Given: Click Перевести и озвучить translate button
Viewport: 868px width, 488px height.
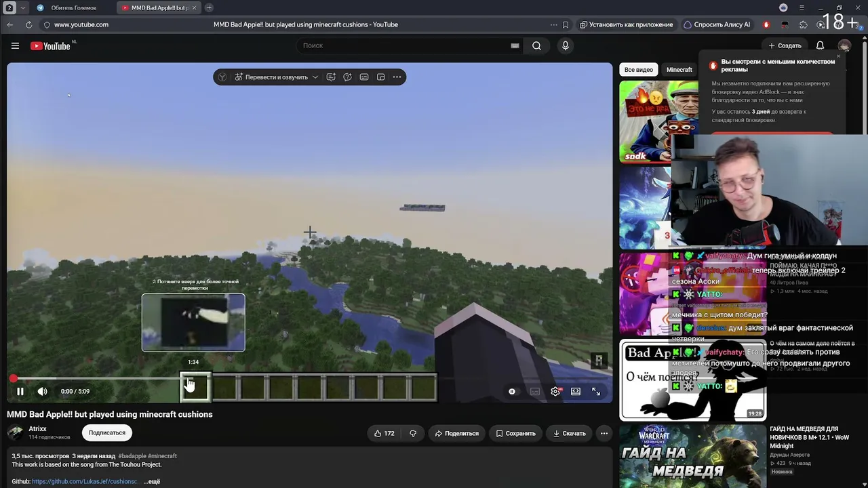Looking at the screenshot, I should 271,77.
